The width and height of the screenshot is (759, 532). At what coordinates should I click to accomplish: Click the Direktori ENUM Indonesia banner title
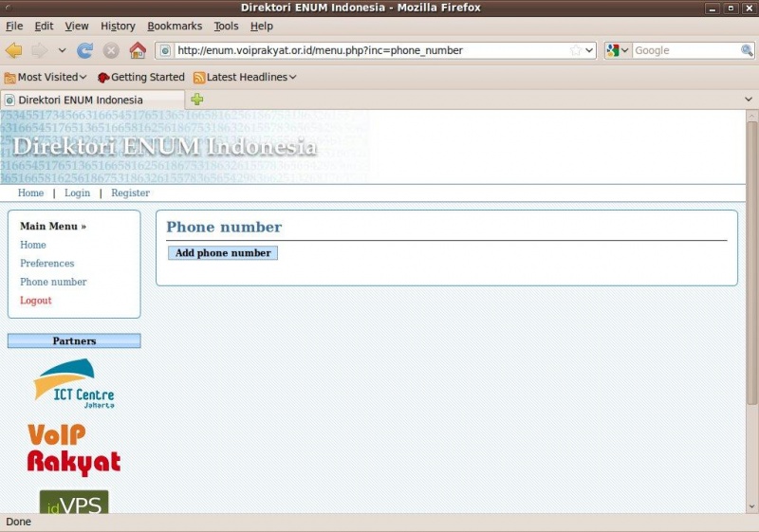(164, 147)
